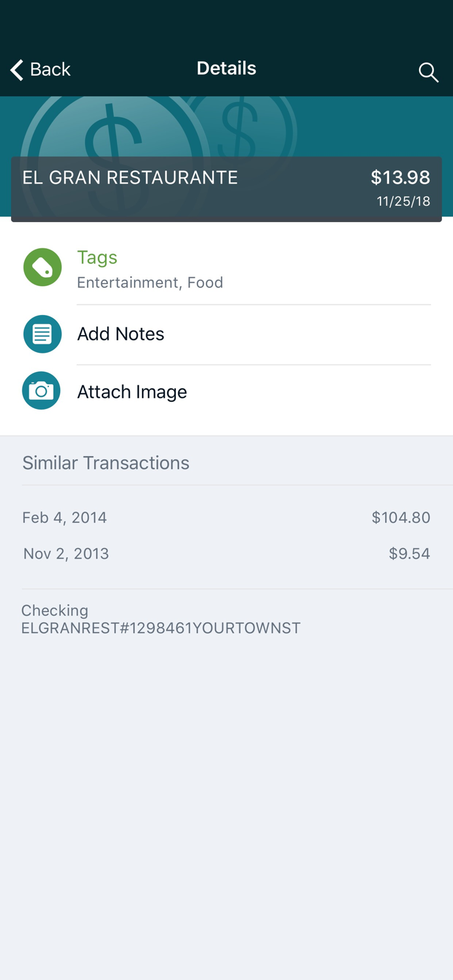This screenshot has height=980, width=453.
Task: Click the Back text button
Action: pos(50,70)
